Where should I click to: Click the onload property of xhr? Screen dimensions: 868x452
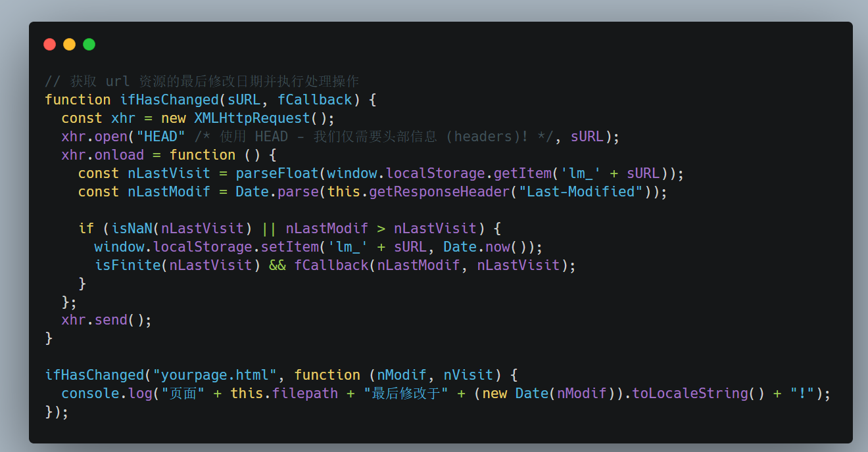point(119,155)
